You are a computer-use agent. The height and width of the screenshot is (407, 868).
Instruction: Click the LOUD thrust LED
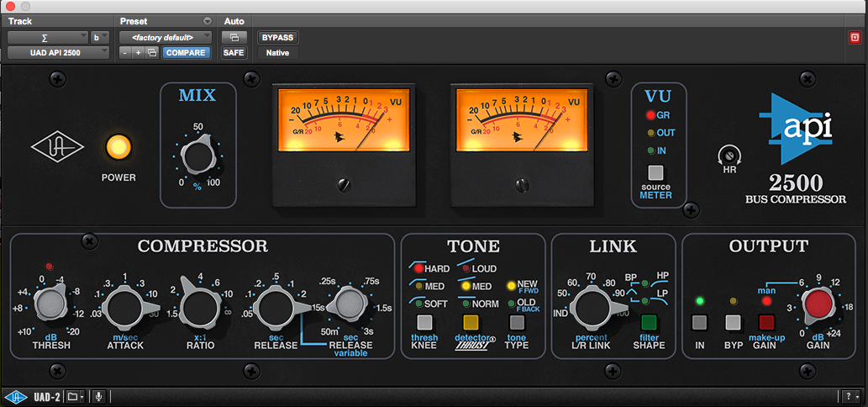point(466,268)
